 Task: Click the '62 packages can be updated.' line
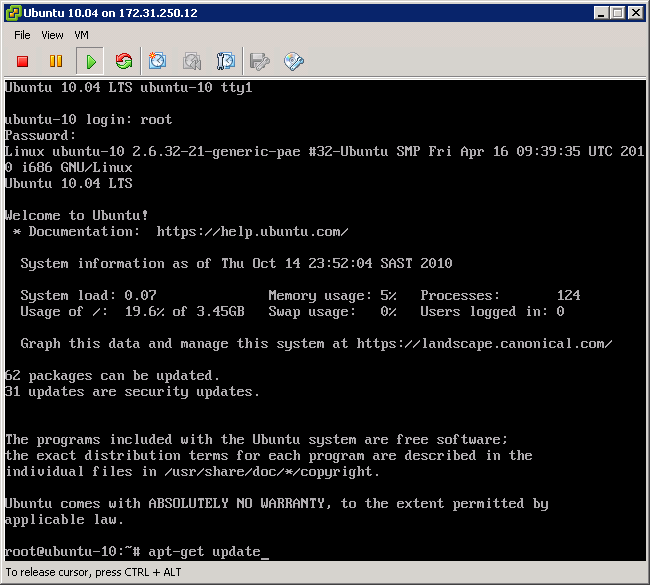pos(112,376)
